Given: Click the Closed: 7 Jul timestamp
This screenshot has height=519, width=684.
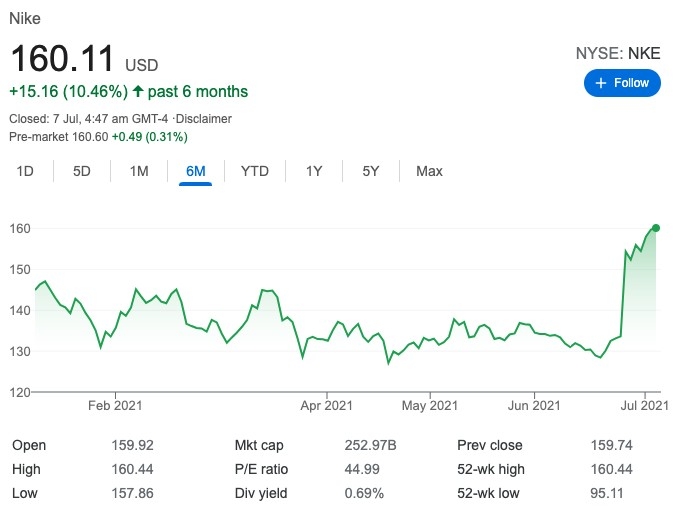Looking at the screenshot, I should [89, 119].
